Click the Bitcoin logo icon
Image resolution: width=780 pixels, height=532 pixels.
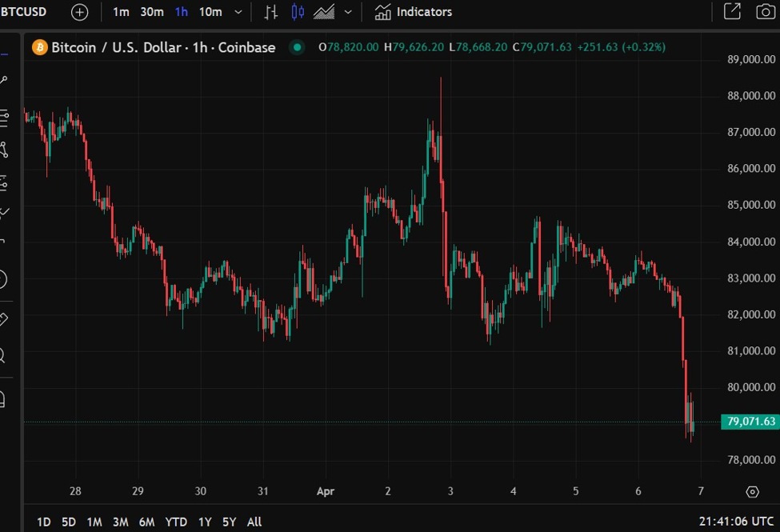(x=40, y=47)
